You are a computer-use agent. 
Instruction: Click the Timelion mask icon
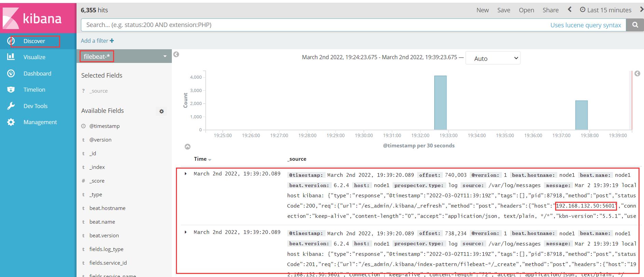tap(11, 90)
